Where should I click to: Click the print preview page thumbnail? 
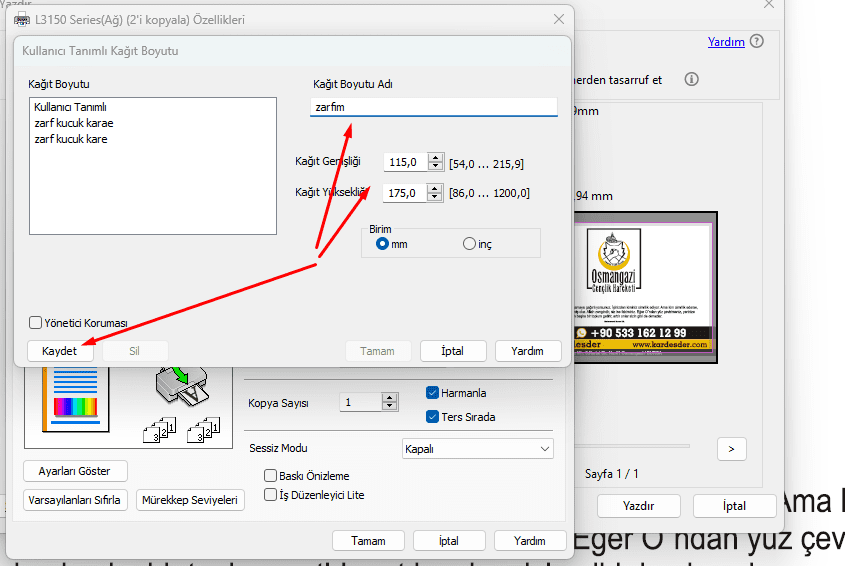(x=646, y=287)
